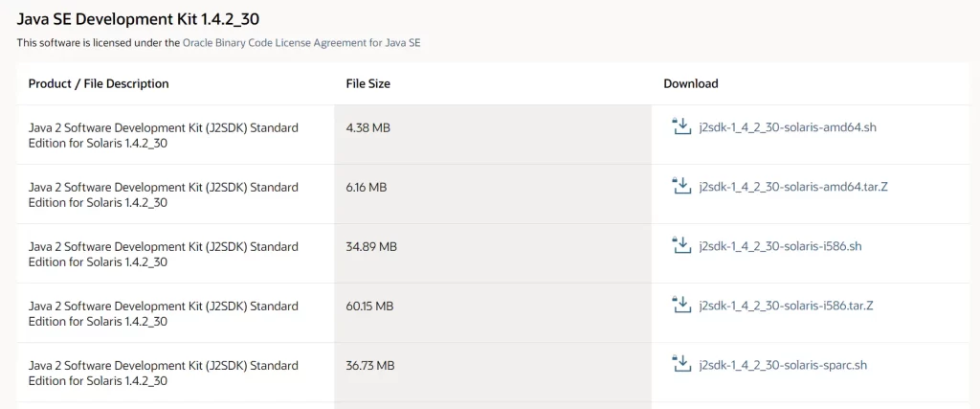Viewport: 980px width, 409px height.
Task: Select the 60.15 MB file size cell
Action: tap(493, 312)
